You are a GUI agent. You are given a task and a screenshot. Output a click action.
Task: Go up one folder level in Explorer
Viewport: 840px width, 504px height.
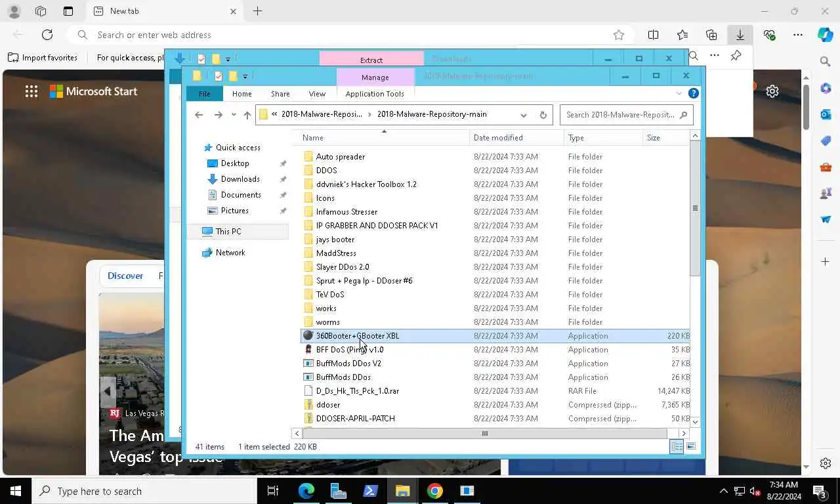point(247,115)
